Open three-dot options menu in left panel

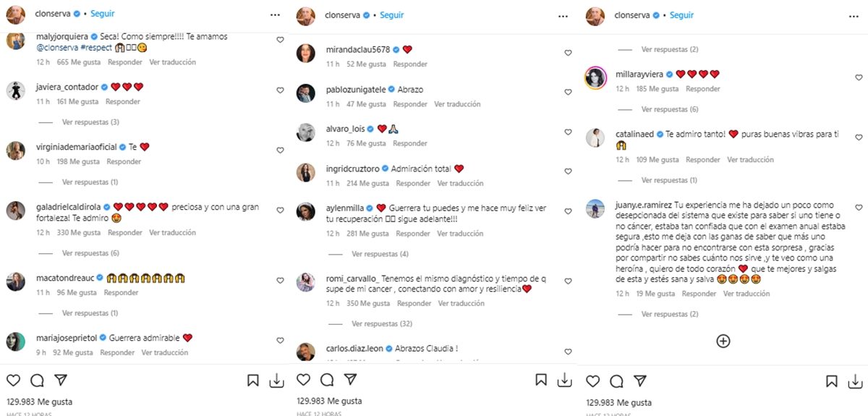pyautogui.click(x=275, y=14)
